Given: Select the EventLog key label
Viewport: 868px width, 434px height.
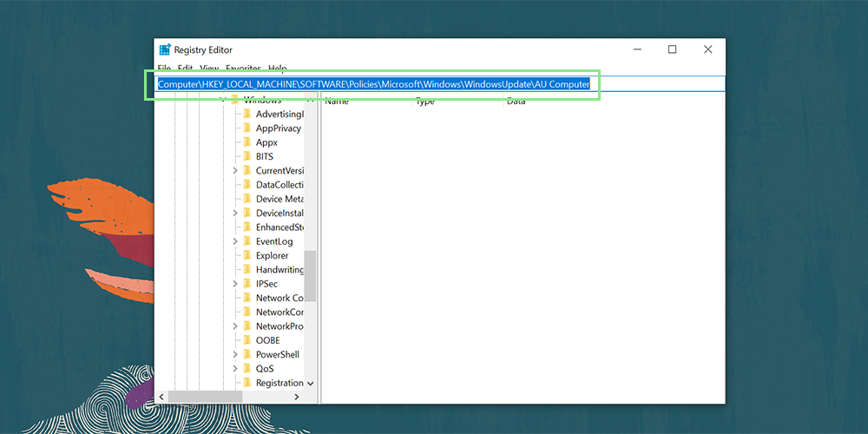Looking at the screenshot, I should 274,241.
